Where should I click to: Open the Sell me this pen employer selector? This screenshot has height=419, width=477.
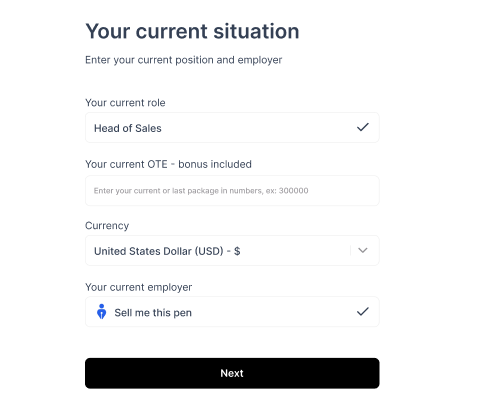tap(232, 312)
